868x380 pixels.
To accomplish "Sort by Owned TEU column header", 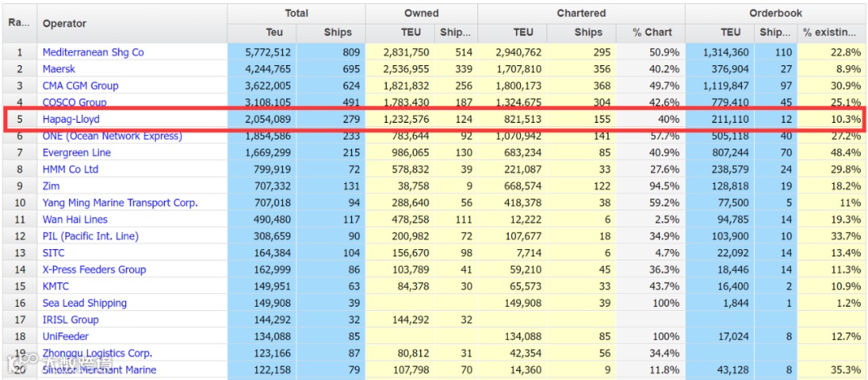I will pos(399,33).
